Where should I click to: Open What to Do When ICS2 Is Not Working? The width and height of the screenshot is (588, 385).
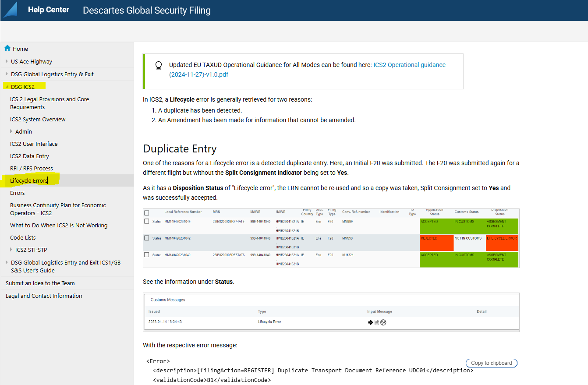click(x=59, y=225)
